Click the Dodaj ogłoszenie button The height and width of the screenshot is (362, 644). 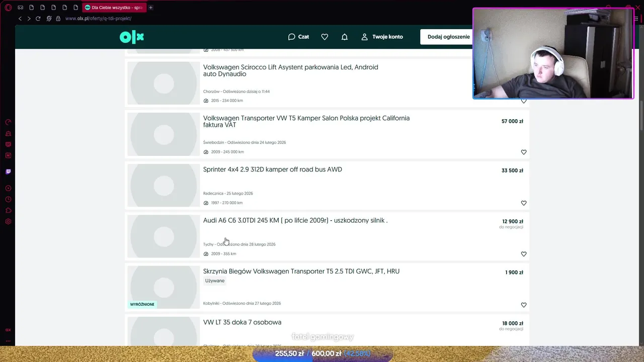pos(448,37)
